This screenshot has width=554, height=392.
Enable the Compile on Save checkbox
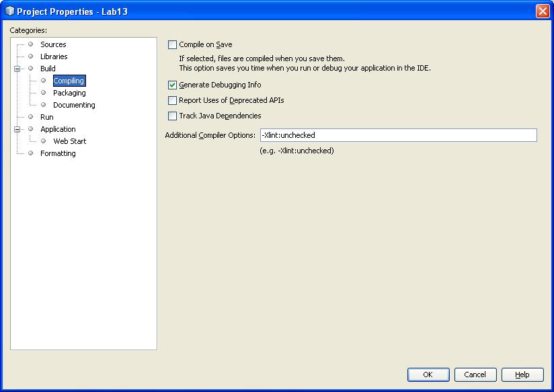pos(172,44)
